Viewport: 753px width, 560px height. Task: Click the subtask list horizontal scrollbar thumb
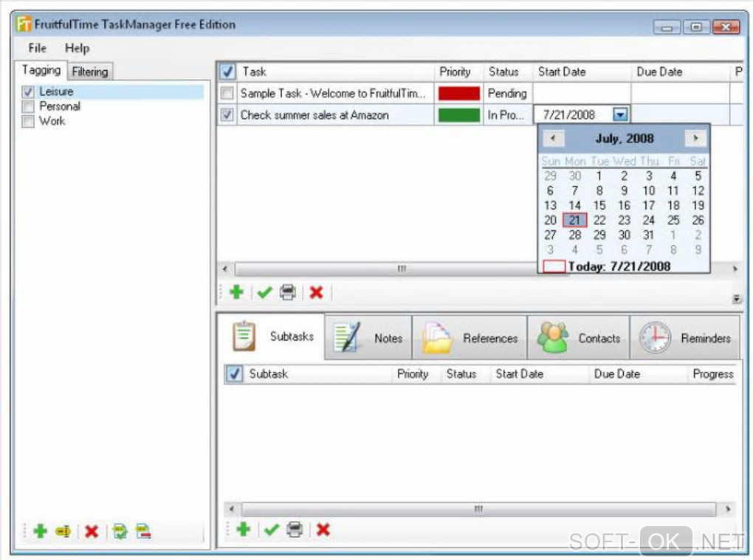click(x=478, y=508)
